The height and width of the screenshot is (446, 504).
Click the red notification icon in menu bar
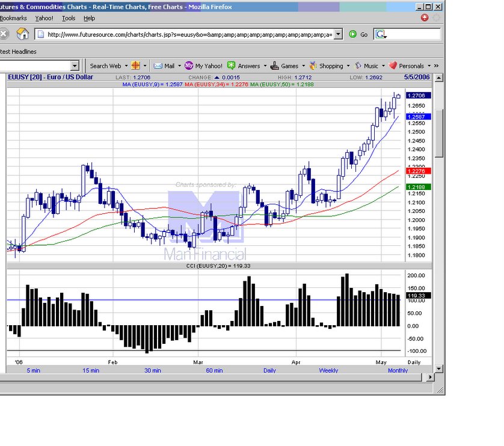click(425, 17)
